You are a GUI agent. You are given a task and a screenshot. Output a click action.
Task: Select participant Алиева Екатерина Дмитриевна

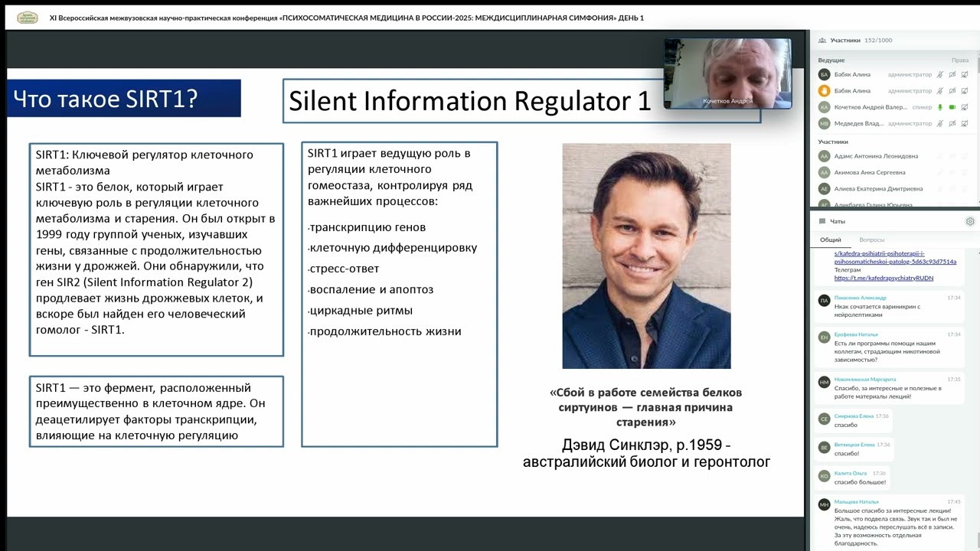(x=878, y=188)
